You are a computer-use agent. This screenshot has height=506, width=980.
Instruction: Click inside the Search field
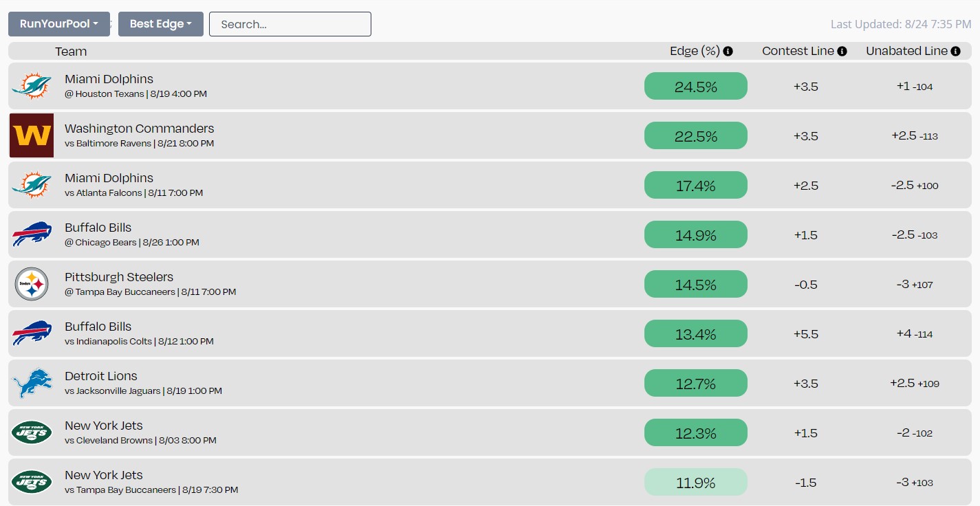pyautogui.click(x=290, y=24)
